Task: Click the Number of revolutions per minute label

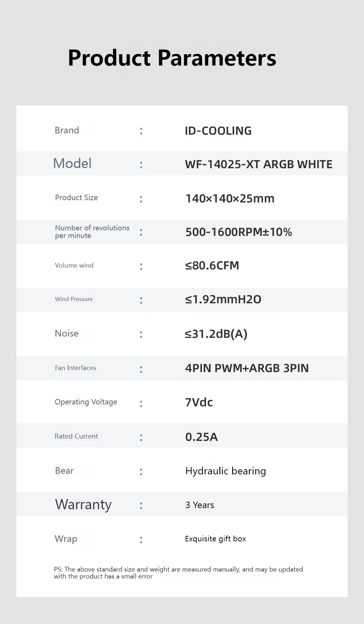Action: pos(92,232)
